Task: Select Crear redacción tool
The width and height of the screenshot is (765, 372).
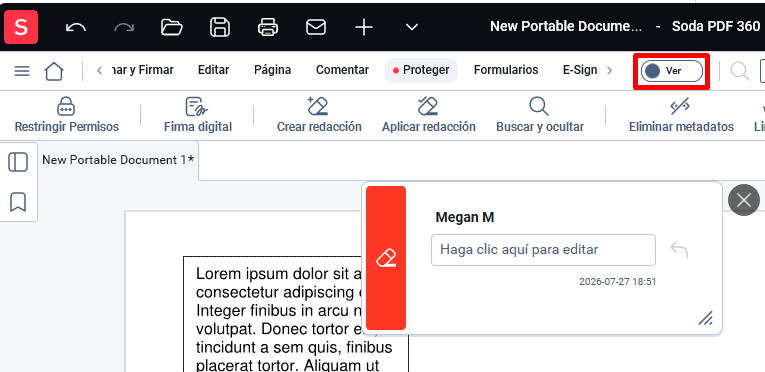Action: pos(319,115)
